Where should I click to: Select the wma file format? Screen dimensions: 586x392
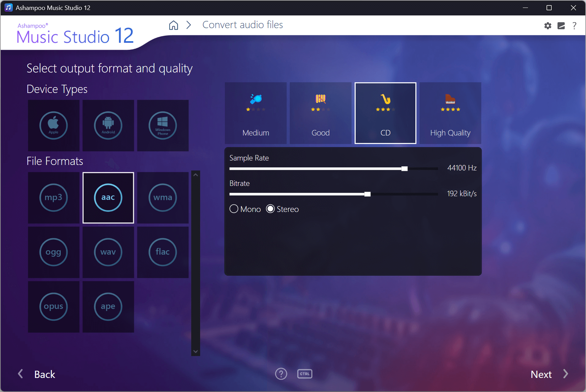[163, 198]
